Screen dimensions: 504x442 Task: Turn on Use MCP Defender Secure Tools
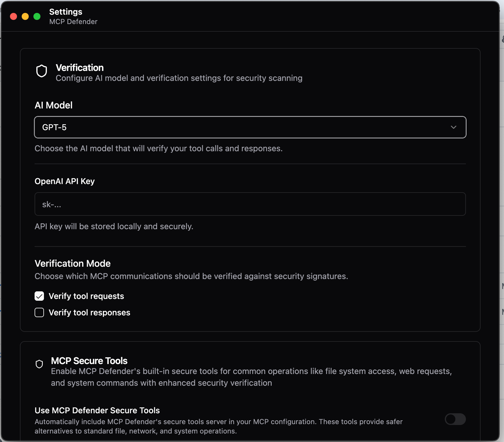(x=455, y=419)
